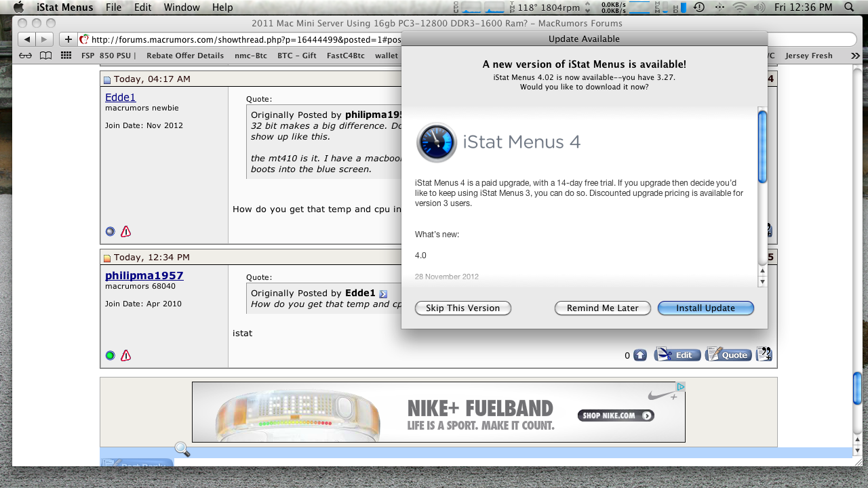Open the Apple menu

pyautogui.click(x=18, y=7)
